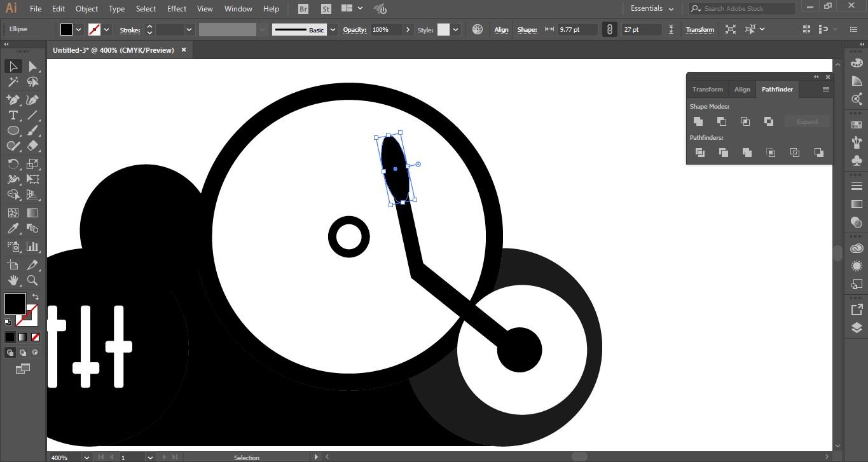
Task: Select the Blend tool
Action: [32, 228]
